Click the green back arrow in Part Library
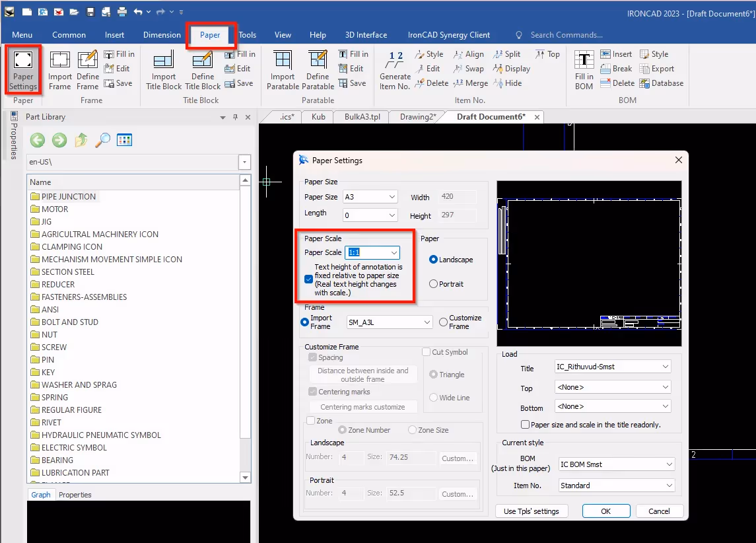The height and width of the screenshot is (543, 756). [38, 140]
